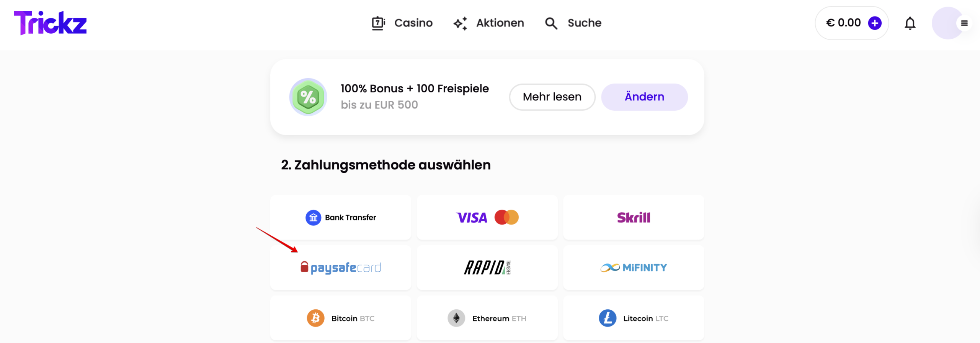Choose Rapid Transfer payment method
Viewport: 980px width, 343px height.
[x=487, y=268]
